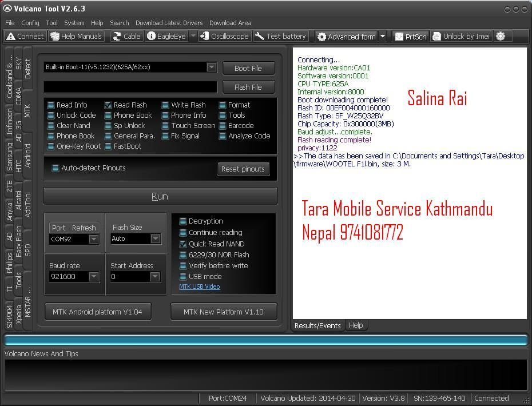Open the Baud rate 921600 dropdown
The height and width of the screenshot is (406, 532).
94,277
